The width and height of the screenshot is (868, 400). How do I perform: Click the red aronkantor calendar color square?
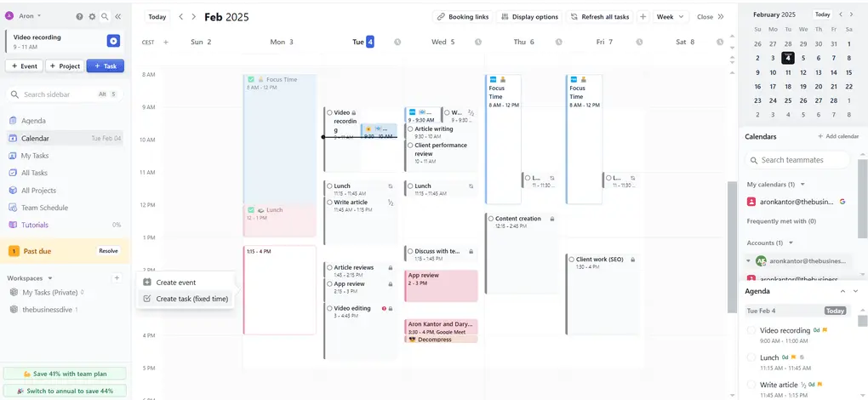(x=751, y=202)
